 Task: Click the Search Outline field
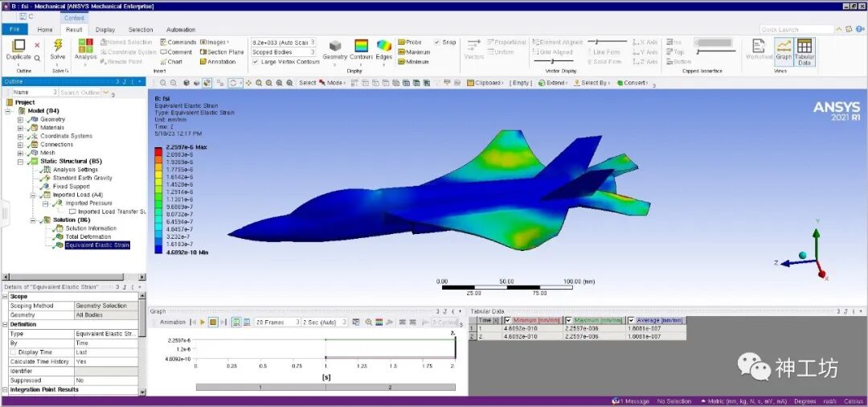80,92
